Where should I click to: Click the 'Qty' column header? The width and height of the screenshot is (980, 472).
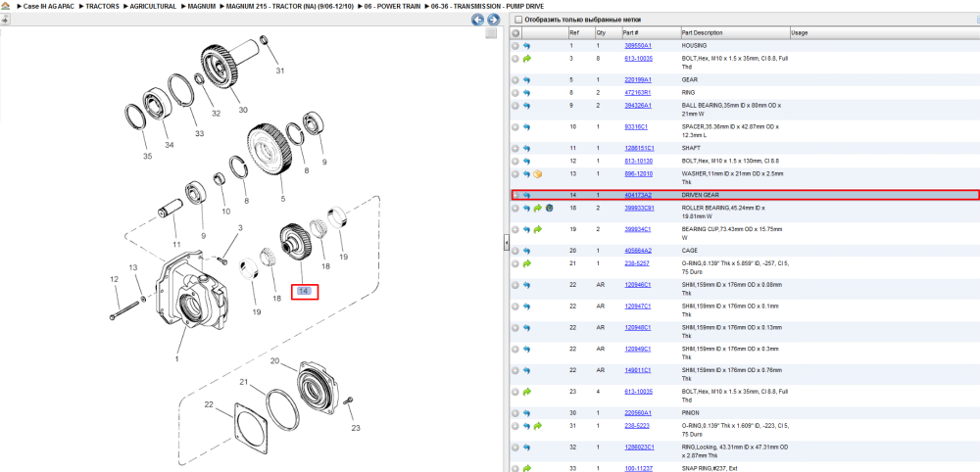tap(608, 33)
